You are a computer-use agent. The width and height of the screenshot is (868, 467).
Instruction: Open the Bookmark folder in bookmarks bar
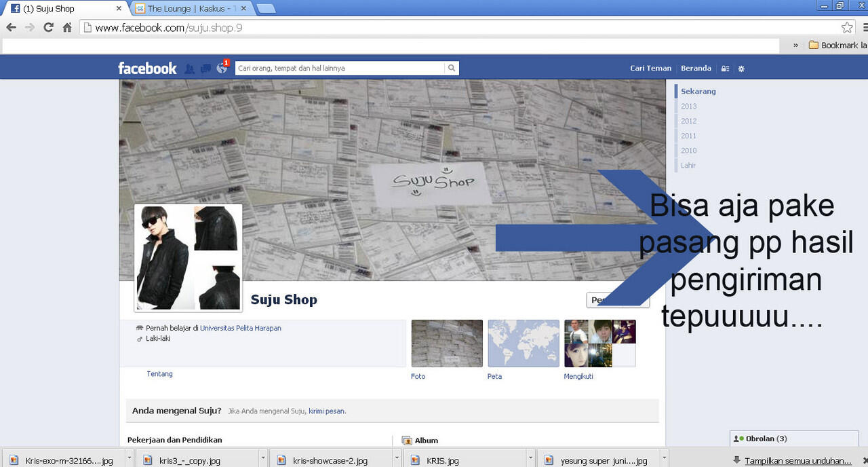pos(837,45)
